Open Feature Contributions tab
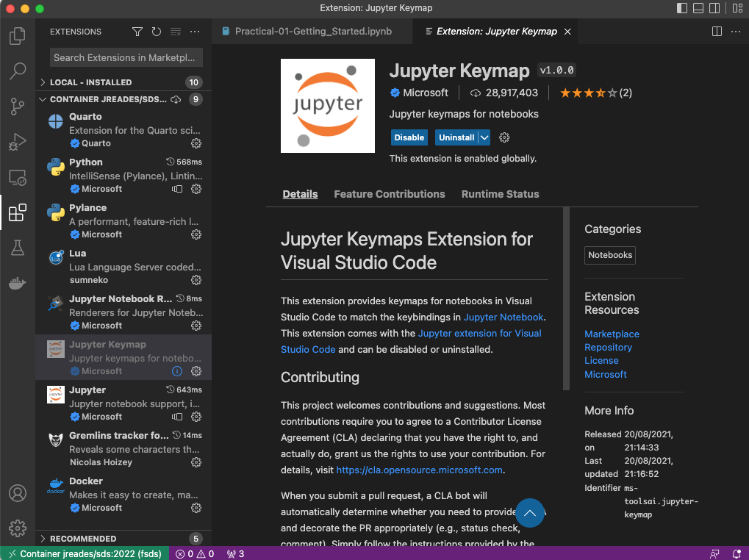Screen dimensions: 749x560 [x=390, y=194]
